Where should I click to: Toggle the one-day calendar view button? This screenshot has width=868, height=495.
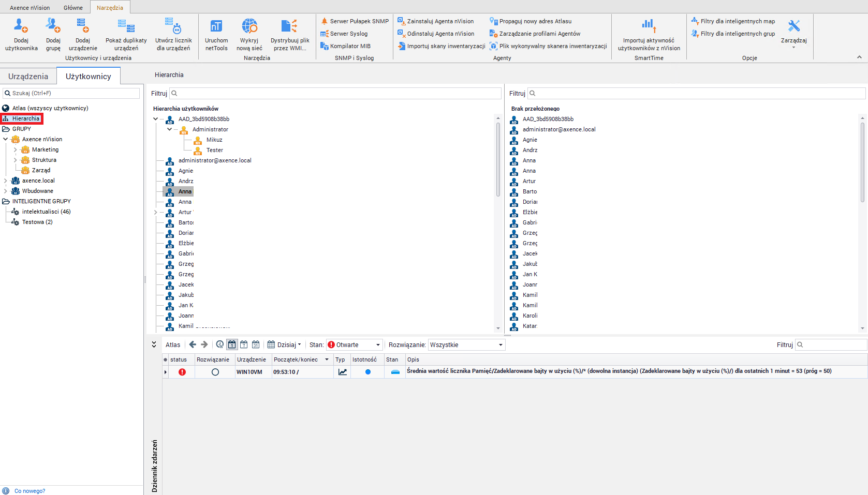tap(232, 344)
